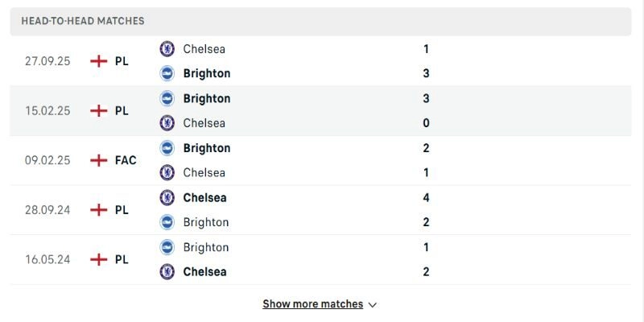644x322 pixels.
Task: Open PL competition on 28.09.24 row
Action: coord(122,210)
